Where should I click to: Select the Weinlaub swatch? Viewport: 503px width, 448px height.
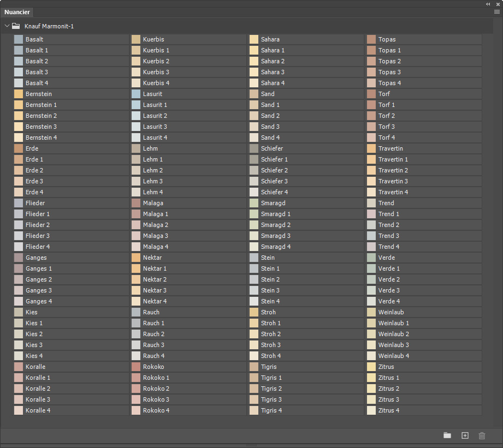point(371,312)
